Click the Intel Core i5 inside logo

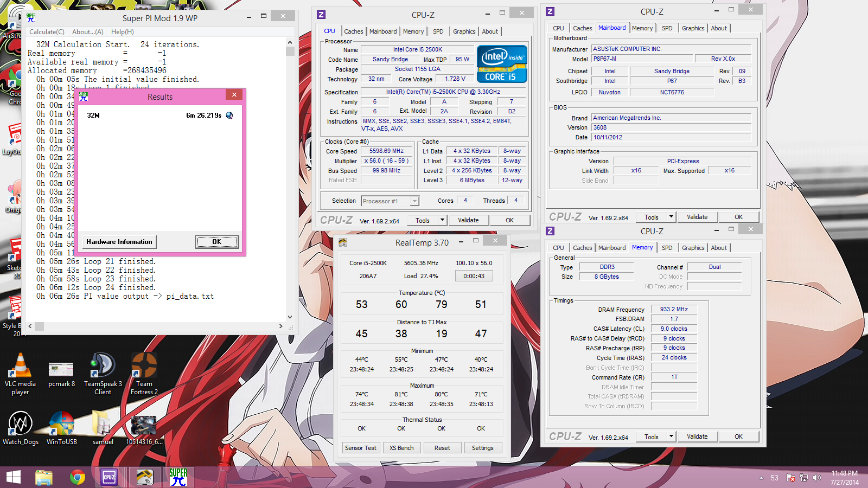click(x=502, y=64)
